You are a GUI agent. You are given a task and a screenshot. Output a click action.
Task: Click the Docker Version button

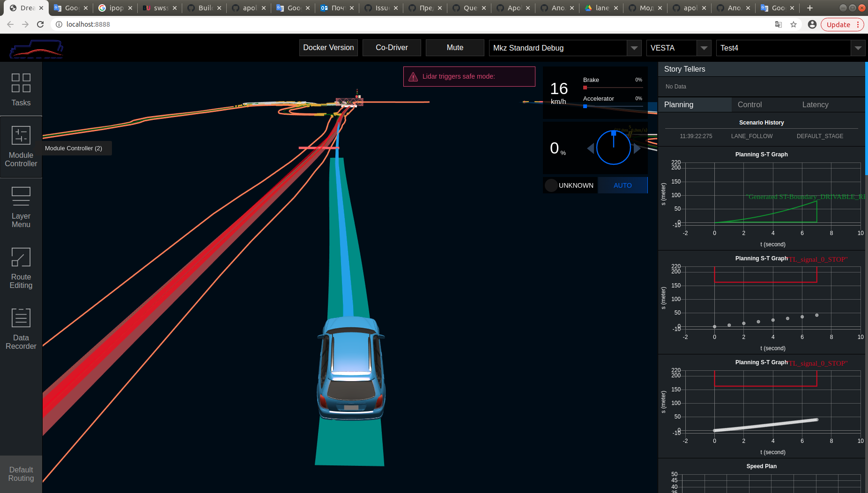point(328,48)
